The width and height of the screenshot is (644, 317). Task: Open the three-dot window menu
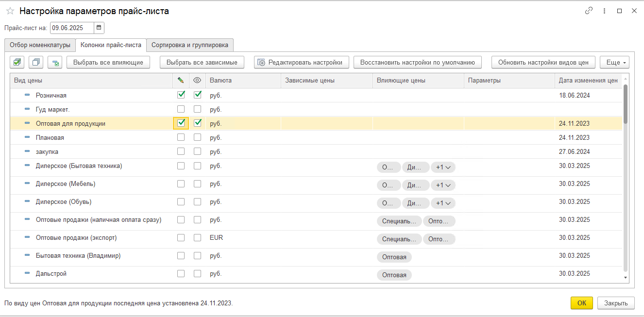[604, 11]
